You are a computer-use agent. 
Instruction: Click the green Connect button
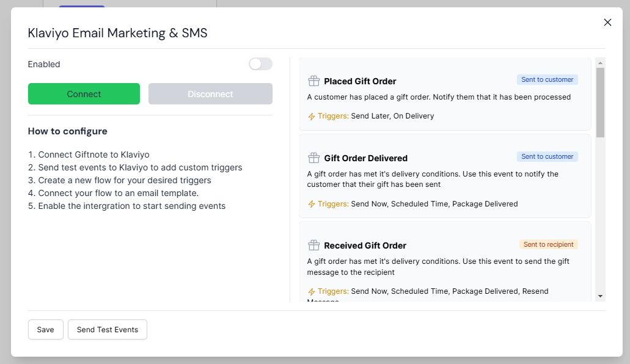click(84, 93)
